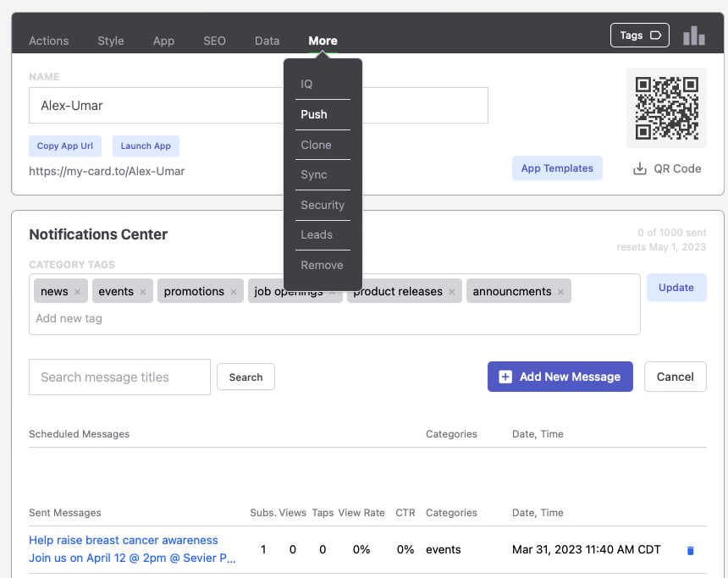Delete sent message with trash icon
The width and height of the screenshot is (728, 578).
click(690, 550)
